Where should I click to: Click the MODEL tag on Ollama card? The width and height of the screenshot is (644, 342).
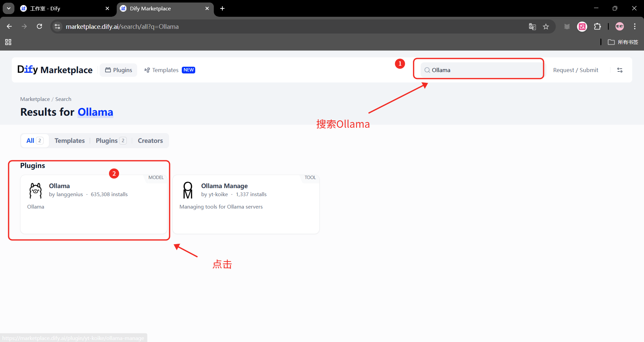point(156,178)
